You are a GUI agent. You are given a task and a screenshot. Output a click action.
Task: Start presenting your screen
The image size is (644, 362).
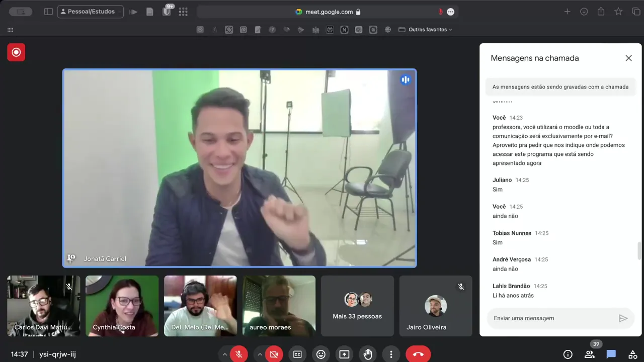click(344, 354)
